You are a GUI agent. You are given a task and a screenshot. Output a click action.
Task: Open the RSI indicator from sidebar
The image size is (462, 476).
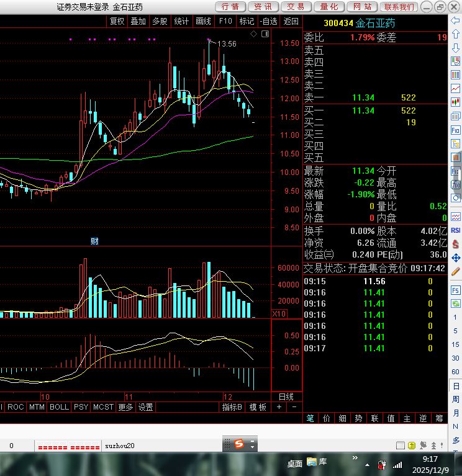click(456, 230)
